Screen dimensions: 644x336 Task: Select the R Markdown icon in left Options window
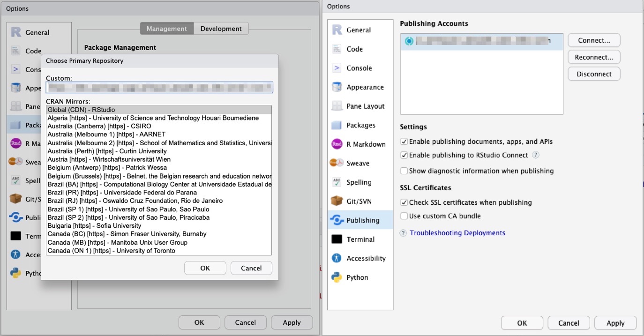[x=16, y=143]
